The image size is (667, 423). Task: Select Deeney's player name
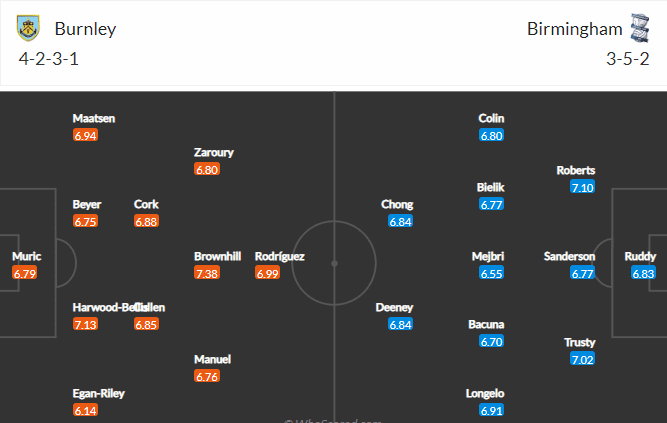point(394,307)
